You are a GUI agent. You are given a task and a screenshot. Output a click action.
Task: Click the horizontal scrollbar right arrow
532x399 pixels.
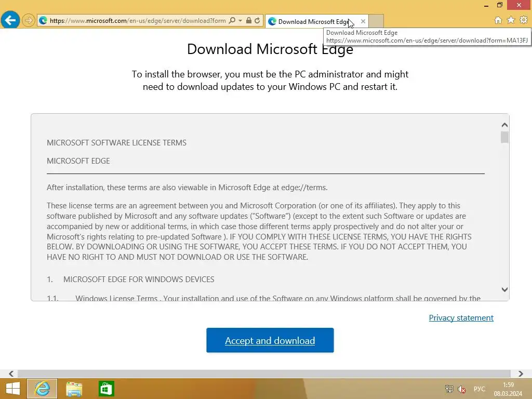tap(521, 374)
